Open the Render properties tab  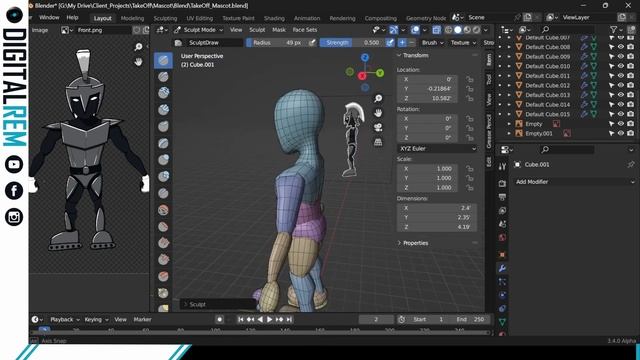(502, 184)
